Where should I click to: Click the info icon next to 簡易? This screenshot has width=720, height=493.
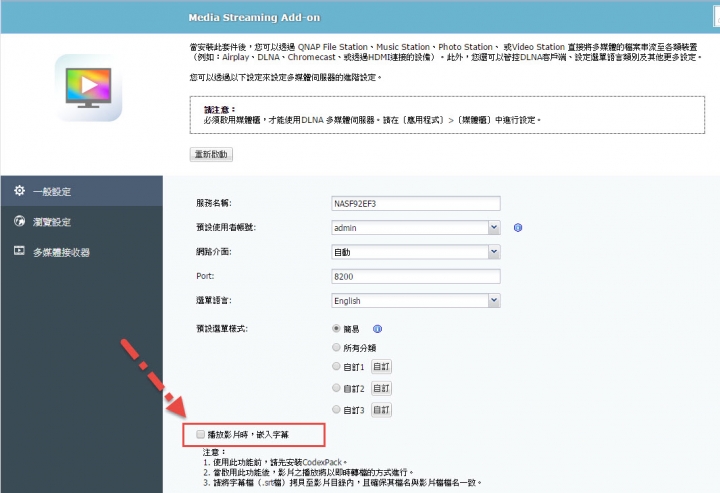[x=377, y=329]
